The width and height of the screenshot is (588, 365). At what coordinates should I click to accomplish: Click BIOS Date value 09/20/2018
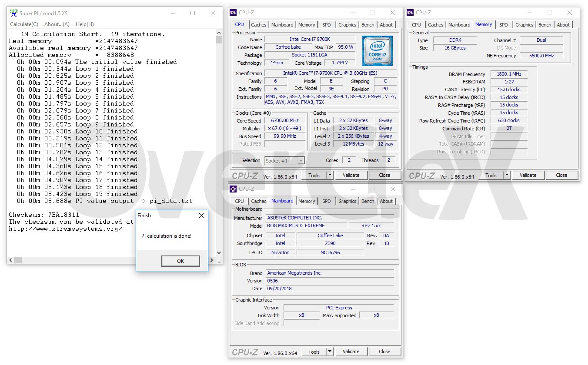(330, 289)
